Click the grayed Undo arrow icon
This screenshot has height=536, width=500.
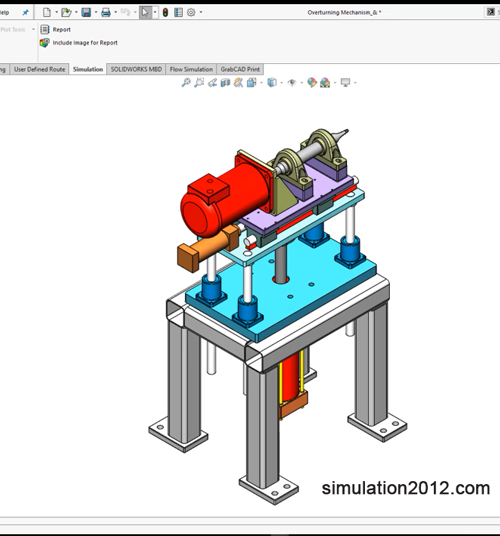point(125,12)
